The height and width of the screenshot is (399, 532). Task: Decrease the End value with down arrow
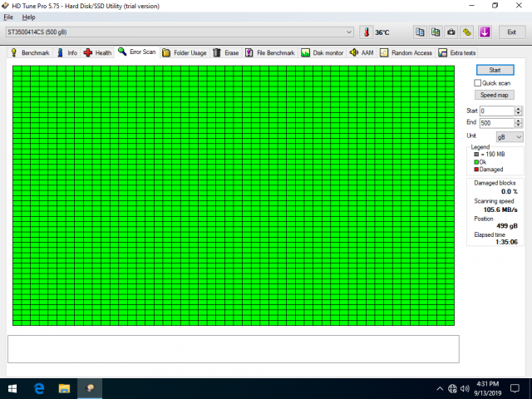point(518,126)
